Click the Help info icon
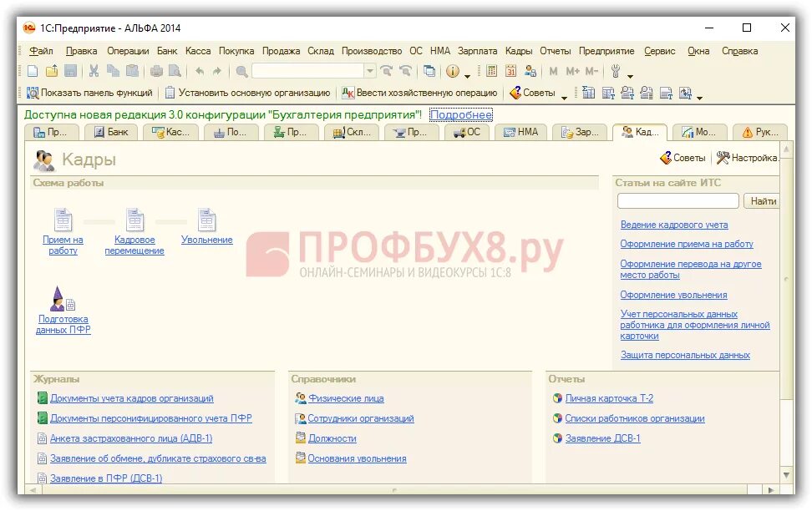This screenshot has width=812, height=511. coord(453,71)
